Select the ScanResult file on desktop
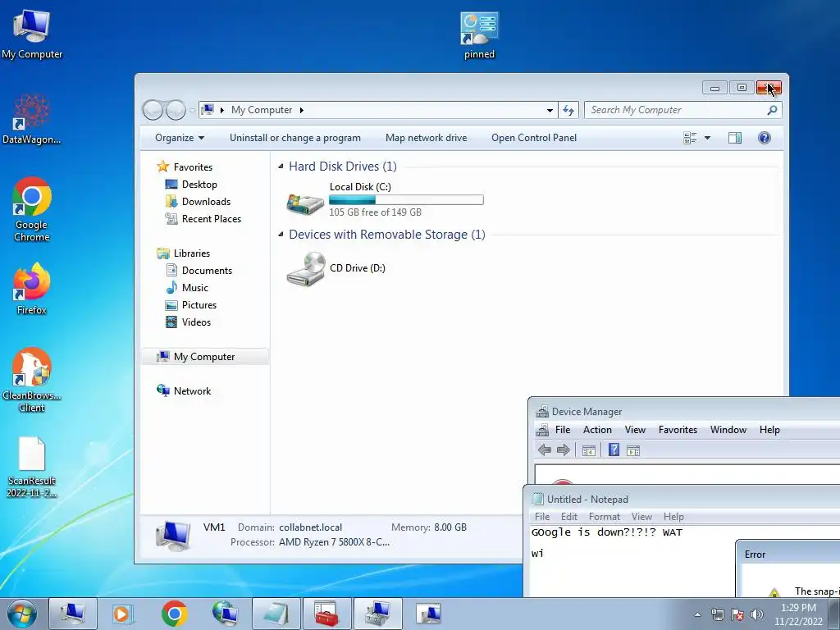The image size is (840, 630). click(x=32, y=467)
